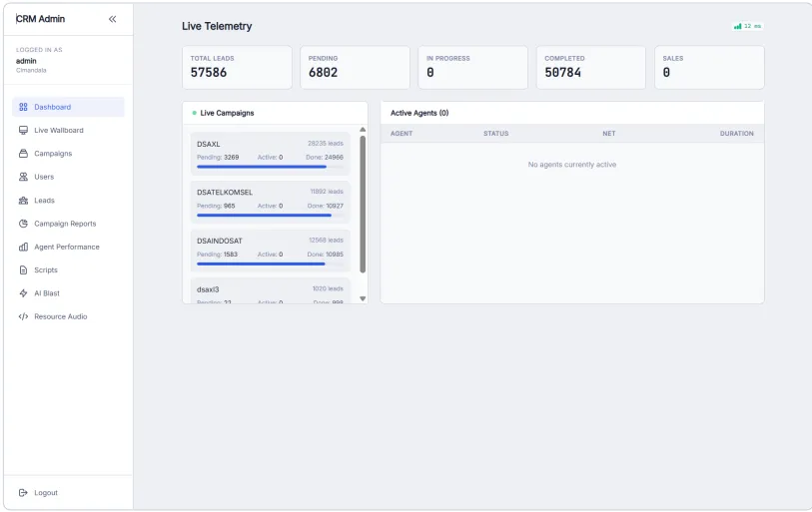Click the Logout exit icon
This screenshot has height=512, width=812.
click(23, 493)
